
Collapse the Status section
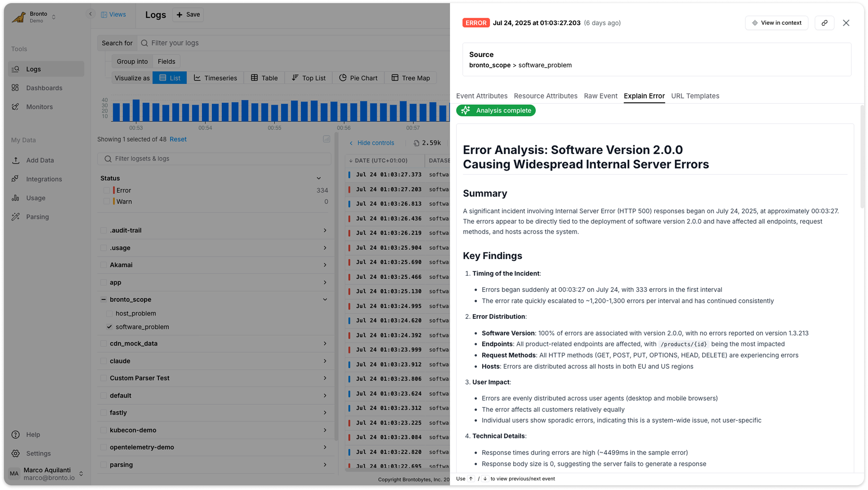tap(319, 178)
